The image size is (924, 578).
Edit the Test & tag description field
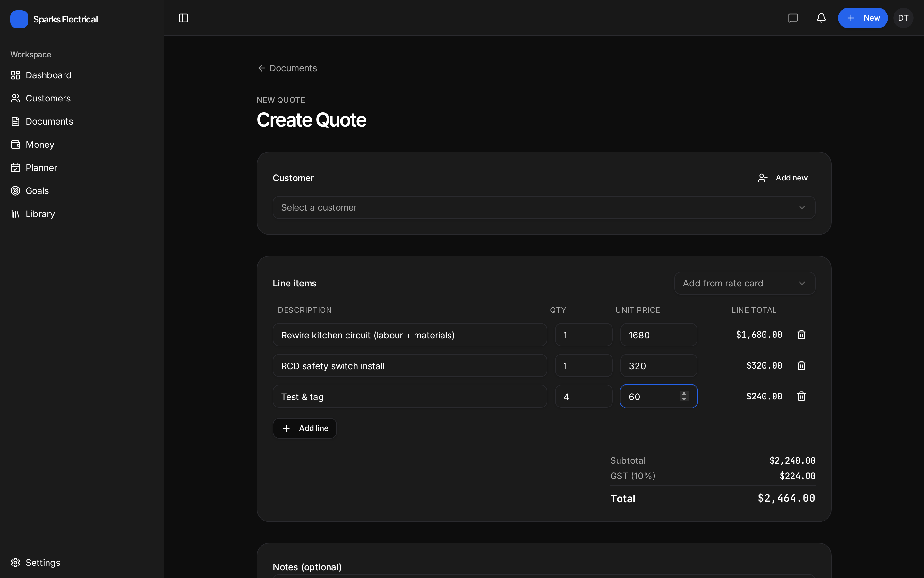[410, 397]
